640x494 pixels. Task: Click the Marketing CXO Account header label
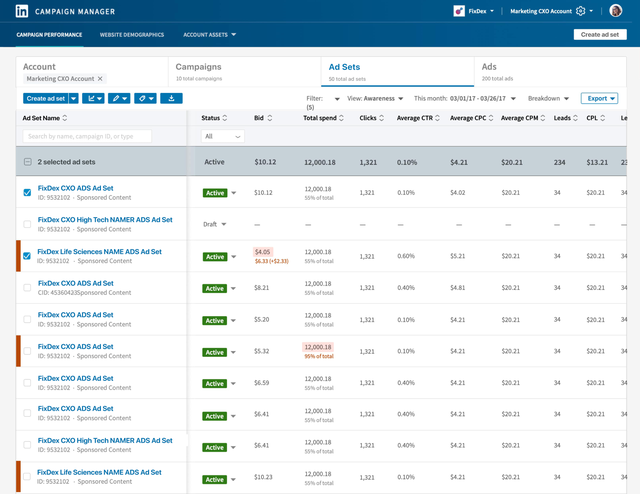point(541,11)
